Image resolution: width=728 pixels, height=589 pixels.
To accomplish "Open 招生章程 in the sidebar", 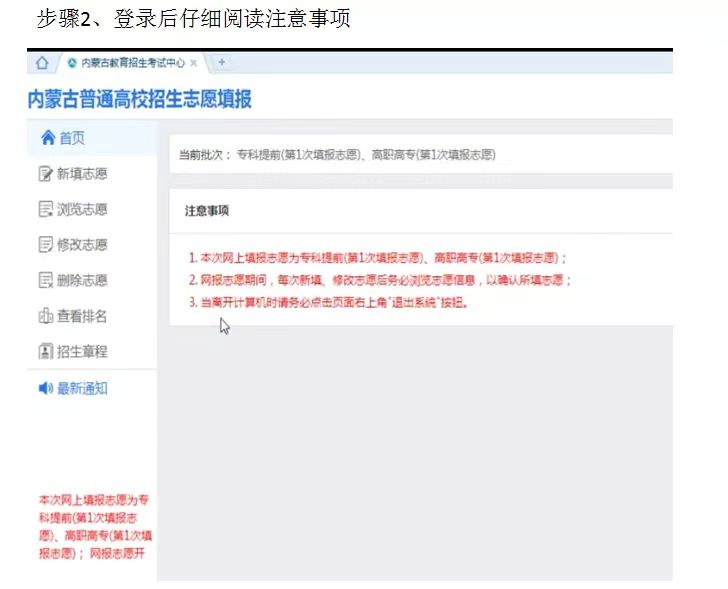I will [81, 352].
